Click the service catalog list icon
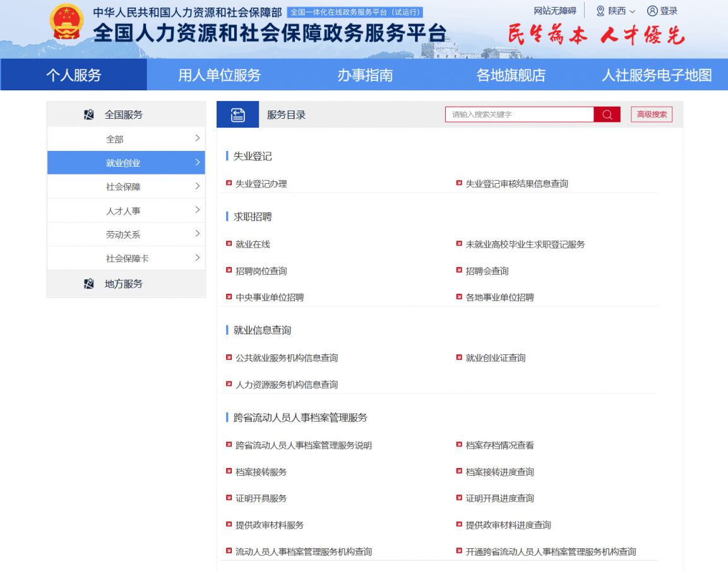Image resolution: width=728 pixels, height=571 pixels. pyautogui.click(x=237, y=114)
